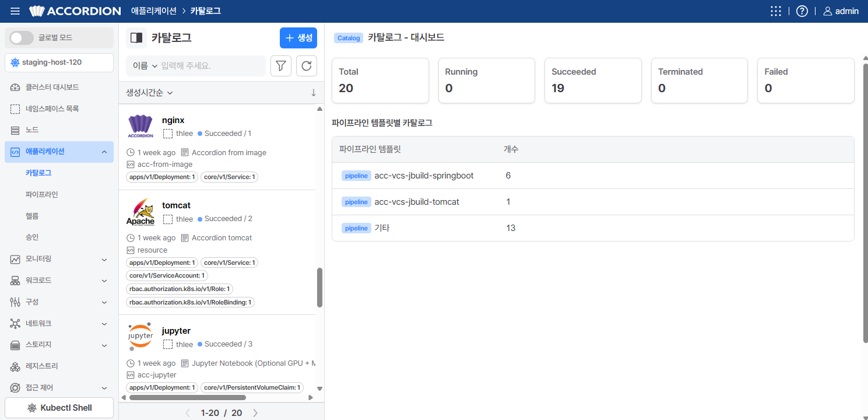
Task: Select 헬름 submenu item
Action: click(x=32, y=216)
